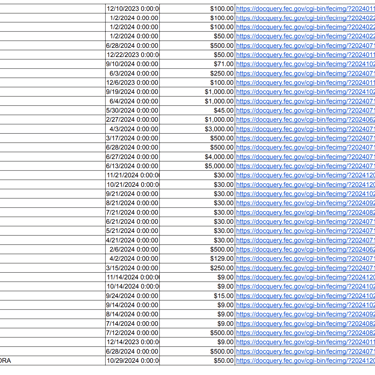375x375 pixels.
Task: Select the date cell 5/21/2024 0:00:00
Action: 133,231
